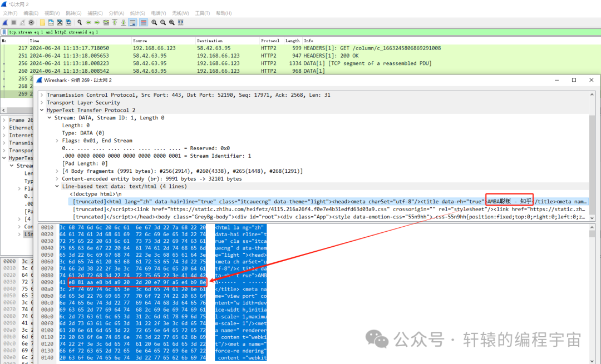Open the 视图(V) menu
This screenshot has height=364, width=601.
(52, 13)
